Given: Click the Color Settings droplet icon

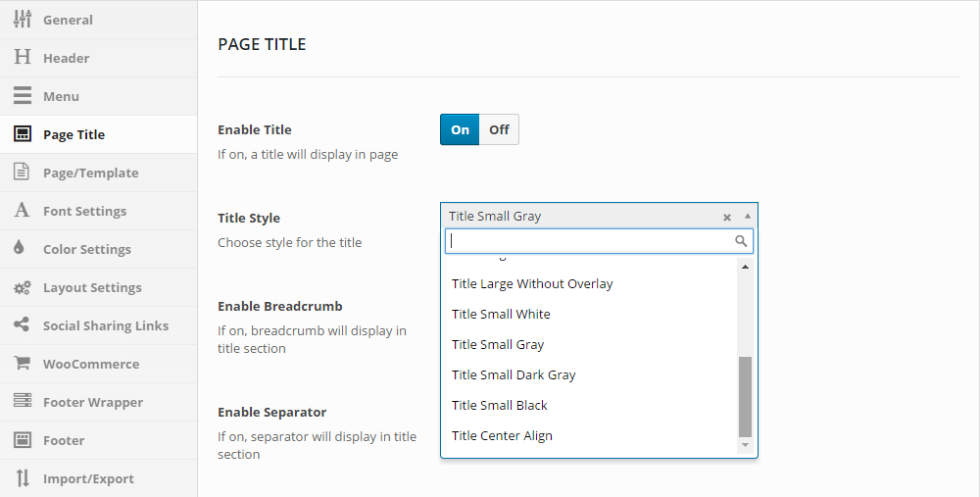Looking at the screenshot, I should (x=20, y=249).
